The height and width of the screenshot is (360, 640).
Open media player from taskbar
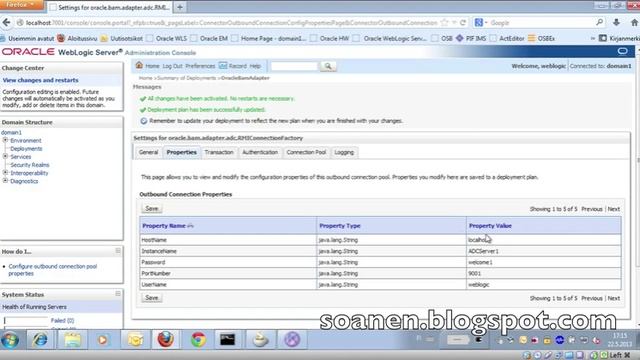point(103,340)
